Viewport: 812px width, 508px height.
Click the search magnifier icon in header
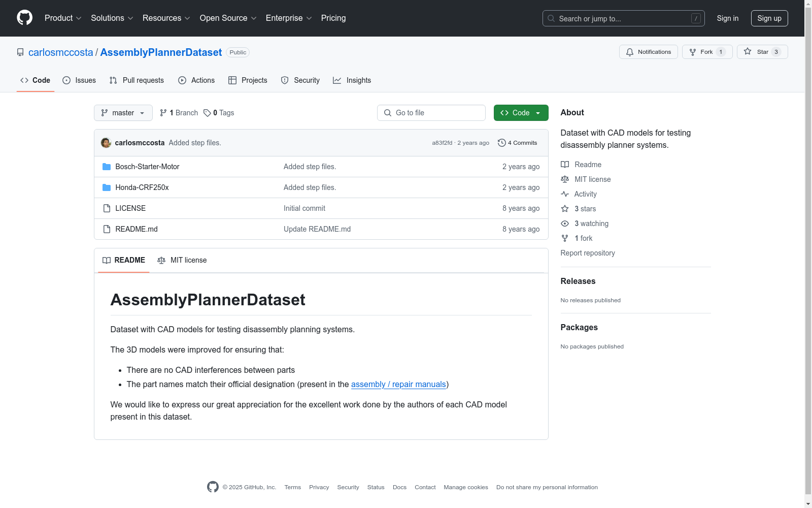coord(551,18)
